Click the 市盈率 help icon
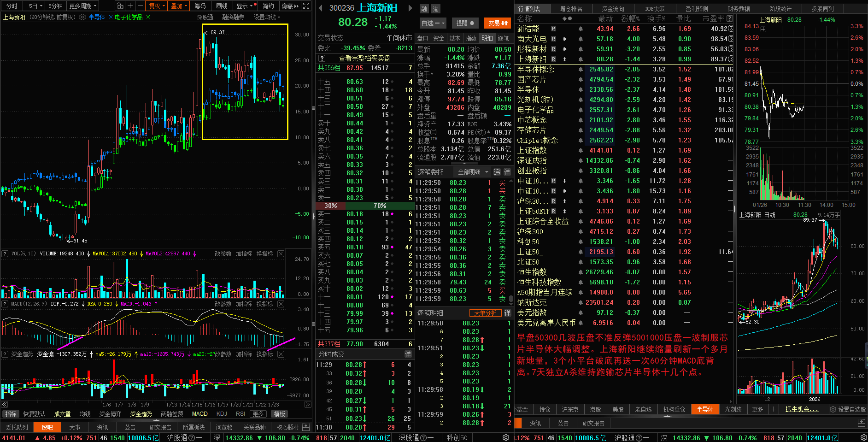Screen dimensions: 868x442 729,18
